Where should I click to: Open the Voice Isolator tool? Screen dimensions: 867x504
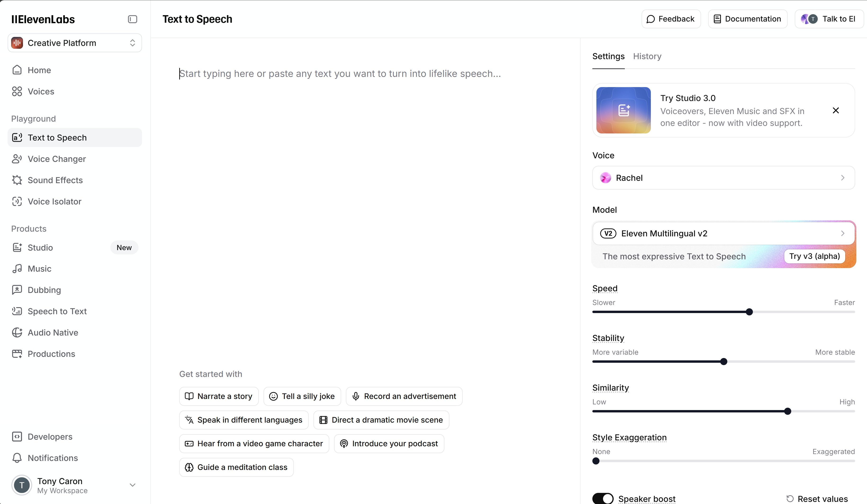[54, 201]
